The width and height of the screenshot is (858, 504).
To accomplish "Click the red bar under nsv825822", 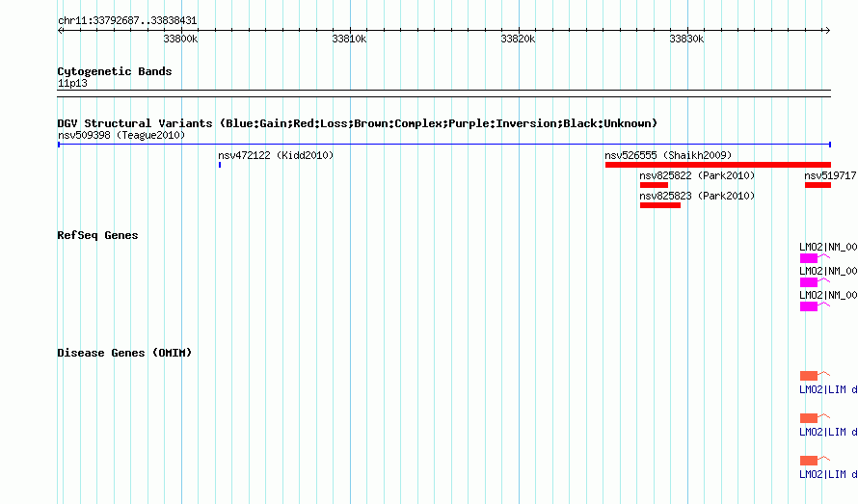I will (654, 185).
